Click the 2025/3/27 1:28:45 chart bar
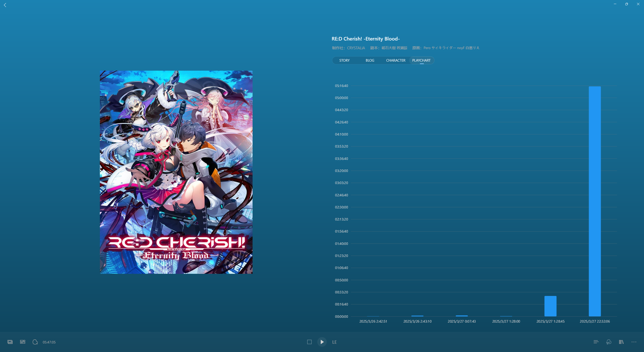The image size is (644, 352). click(550, 306)
